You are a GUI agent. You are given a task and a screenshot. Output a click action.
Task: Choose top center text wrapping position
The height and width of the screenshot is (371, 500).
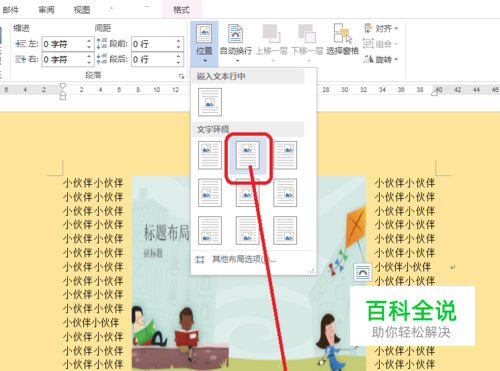pyautogui.click(x=247, y=155)
